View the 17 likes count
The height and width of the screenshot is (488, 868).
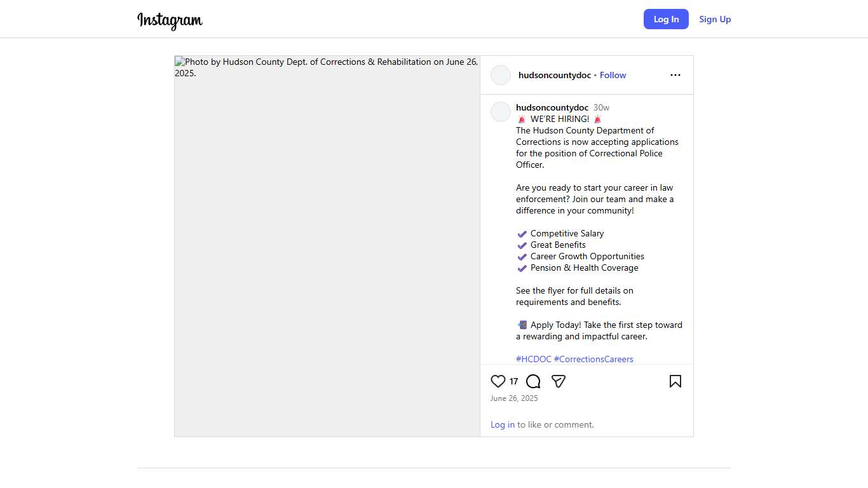click(513, 382)
